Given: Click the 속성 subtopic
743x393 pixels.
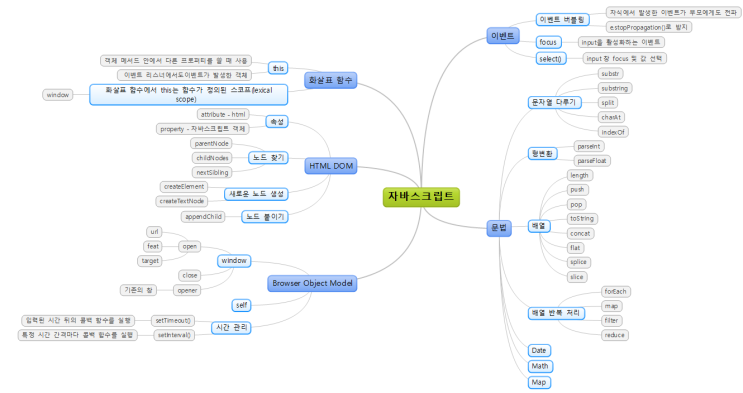Looking at the screenshot, I should coord(277,122).
